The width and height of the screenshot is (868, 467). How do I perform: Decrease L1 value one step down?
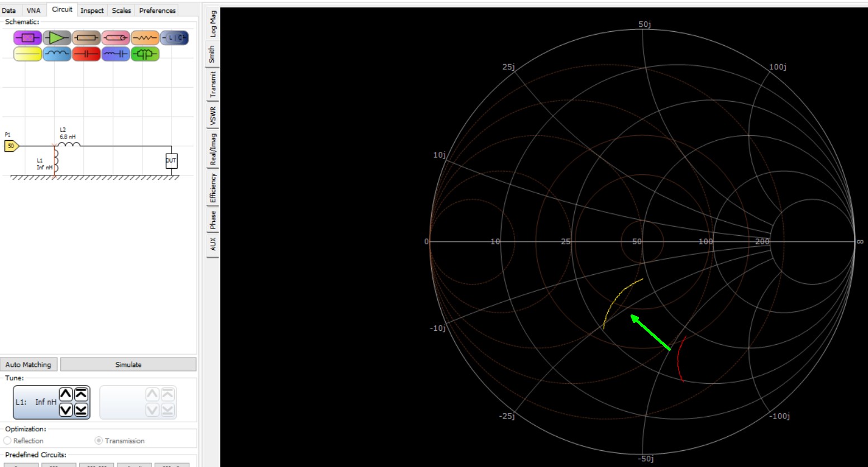[65, 409]
